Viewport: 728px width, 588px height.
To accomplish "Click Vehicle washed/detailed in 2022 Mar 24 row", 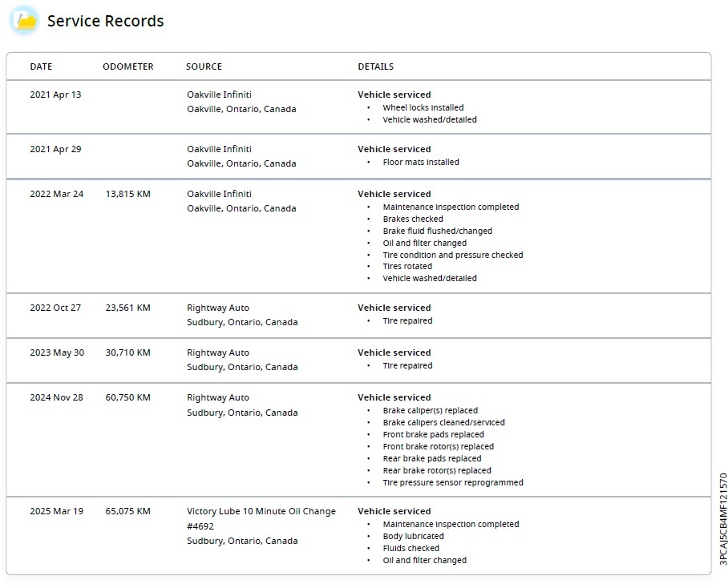I will point(430,278).
